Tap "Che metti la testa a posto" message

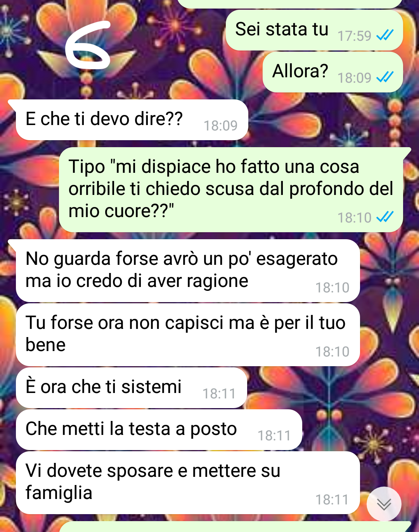159,429
